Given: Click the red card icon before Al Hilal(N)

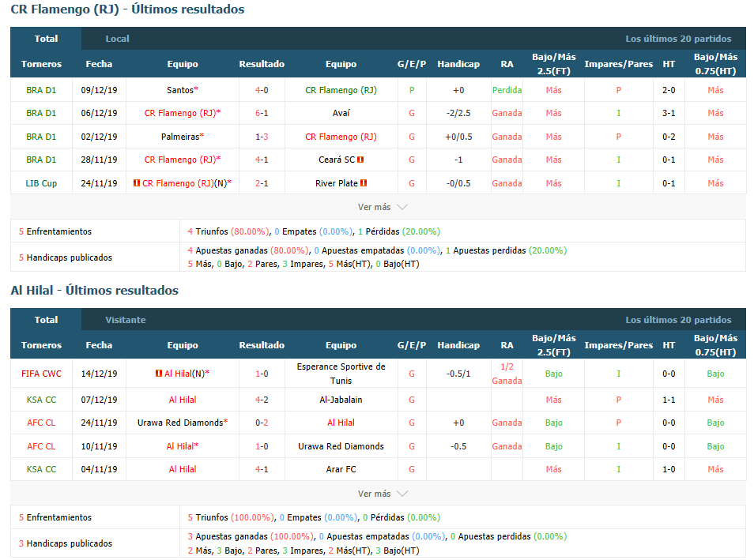Looking at the screenshot, I should coord(159,374).
